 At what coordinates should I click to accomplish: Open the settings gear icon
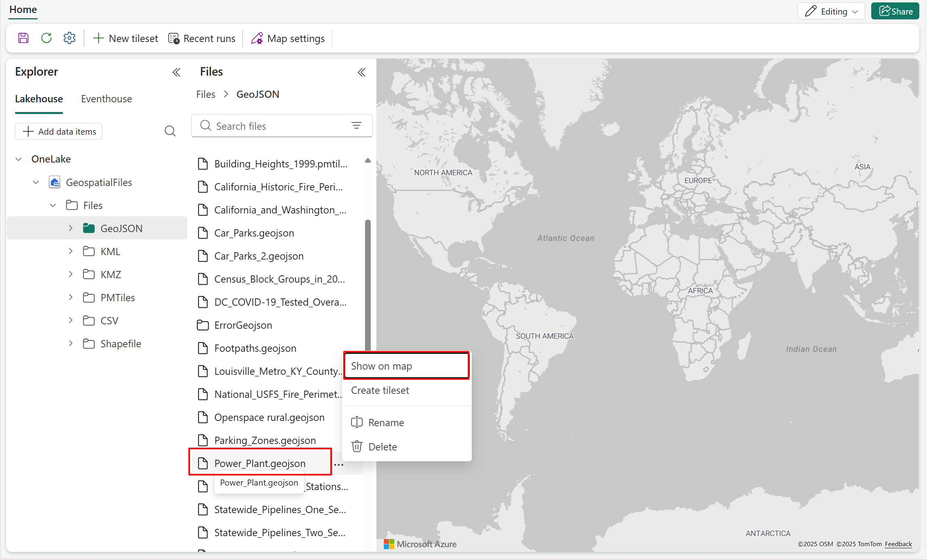click(70, 38)
